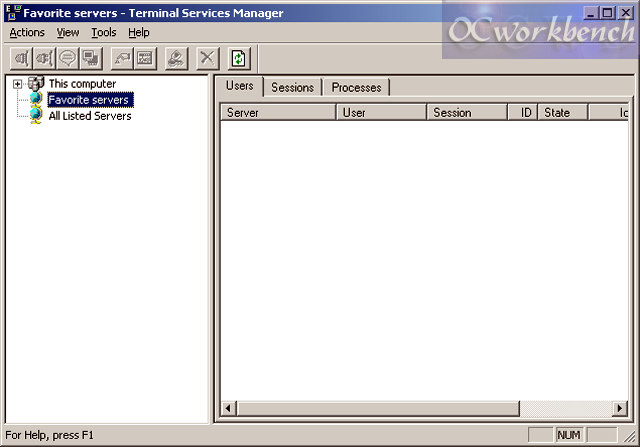Open the View menu
The image size is (640, 447).
tap(68, 32)
